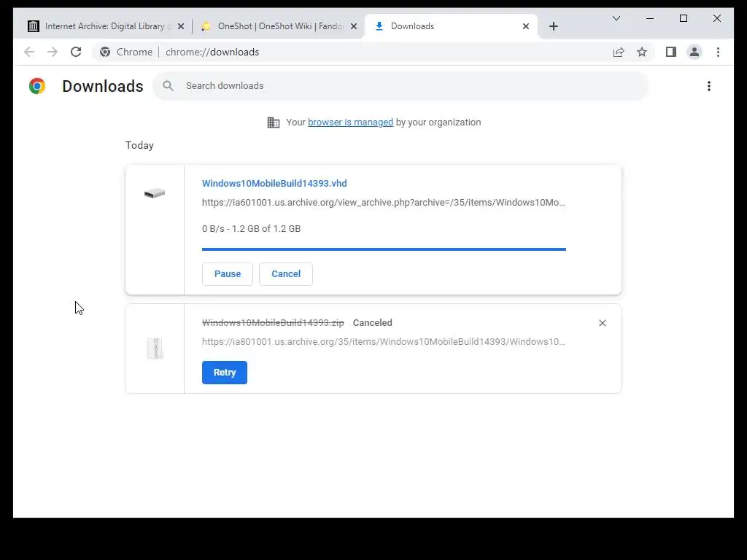
Task: Open the tab search dropdown chevron
Action: click(x=616, y=18)
